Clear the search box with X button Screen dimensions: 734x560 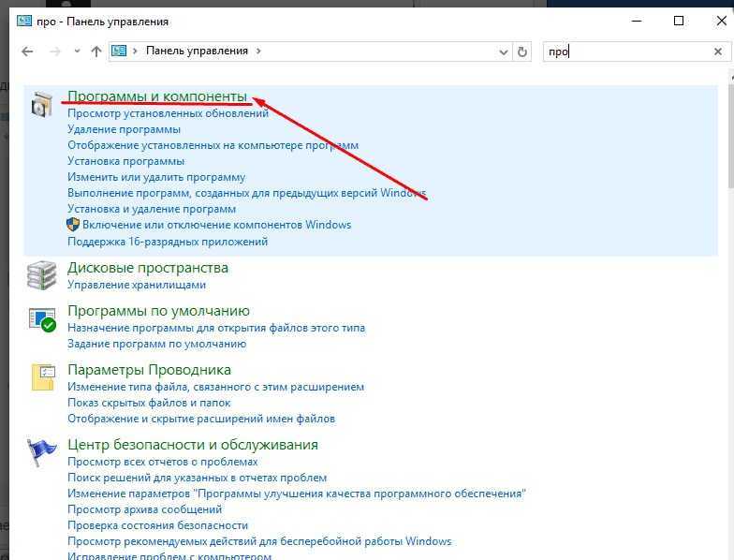point(717,52)
